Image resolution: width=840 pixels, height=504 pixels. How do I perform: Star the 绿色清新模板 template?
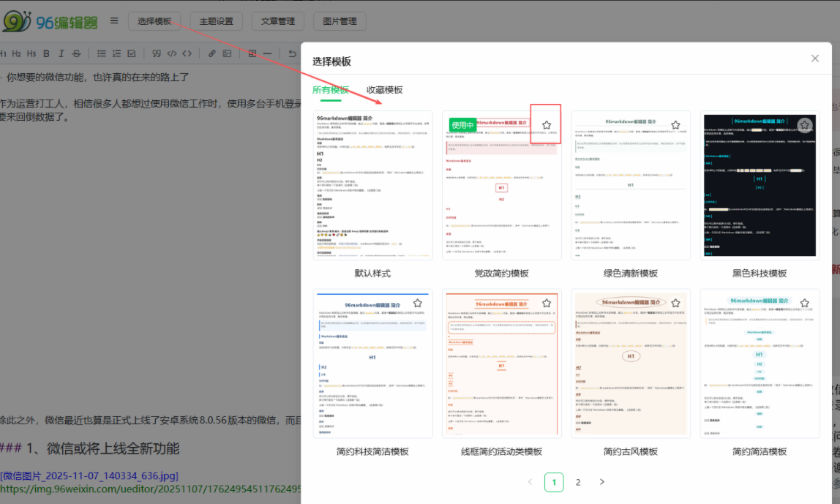(675, 125)
